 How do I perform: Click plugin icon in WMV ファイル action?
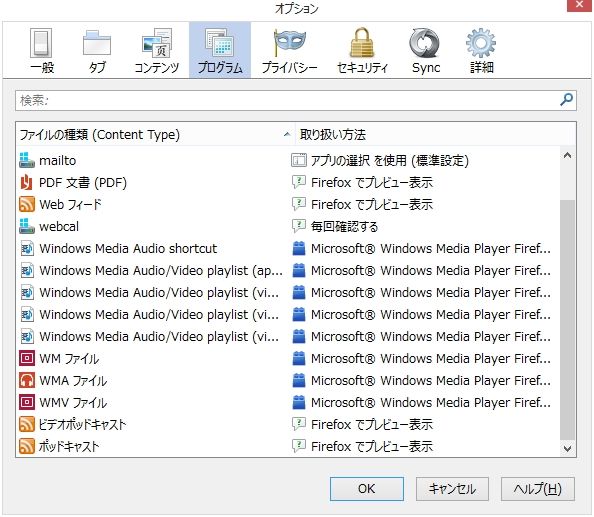(299, 402)
